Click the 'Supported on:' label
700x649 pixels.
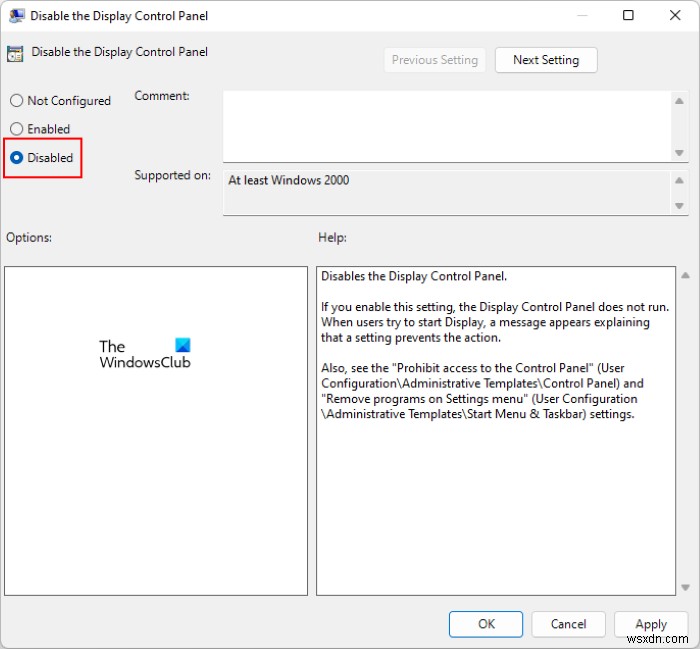(x=172, y=175)
